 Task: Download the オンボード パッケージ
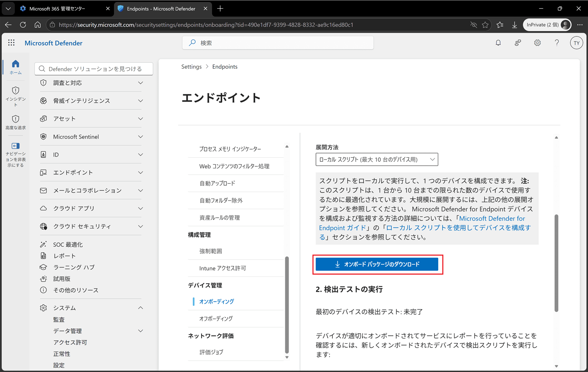click(377, 264)
